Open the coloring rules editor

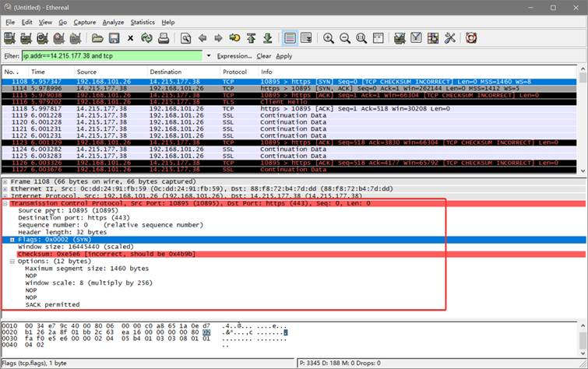[433, 38]
